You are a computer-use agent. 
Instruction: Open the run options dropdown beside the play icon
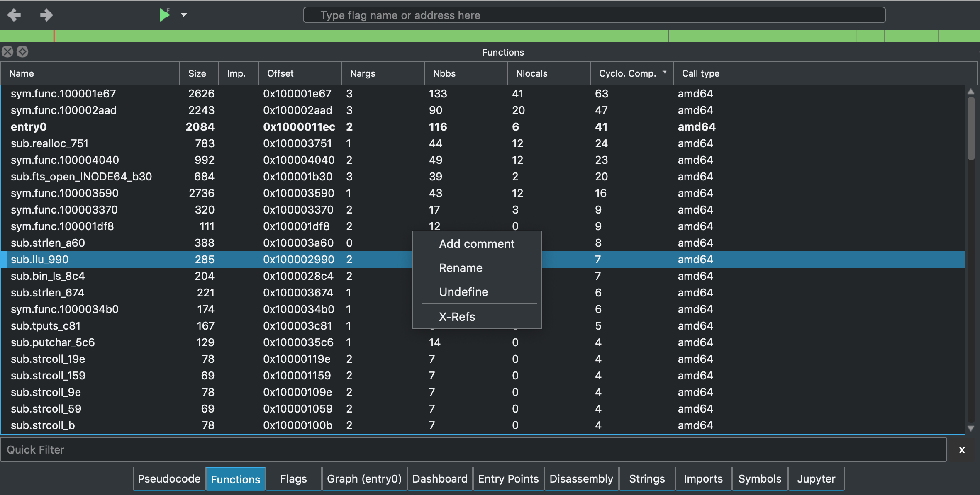pos(184,15)
